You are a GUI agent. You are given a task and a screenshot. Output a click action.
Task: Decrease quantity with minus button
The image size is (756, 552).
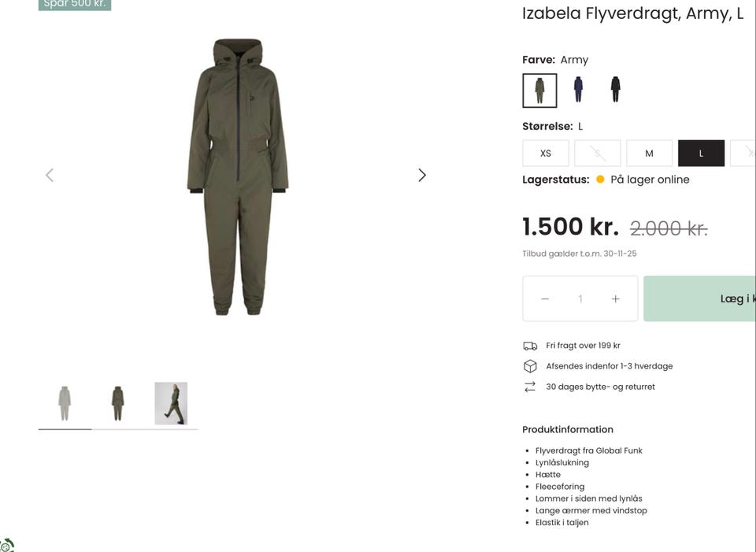point(545,299)
